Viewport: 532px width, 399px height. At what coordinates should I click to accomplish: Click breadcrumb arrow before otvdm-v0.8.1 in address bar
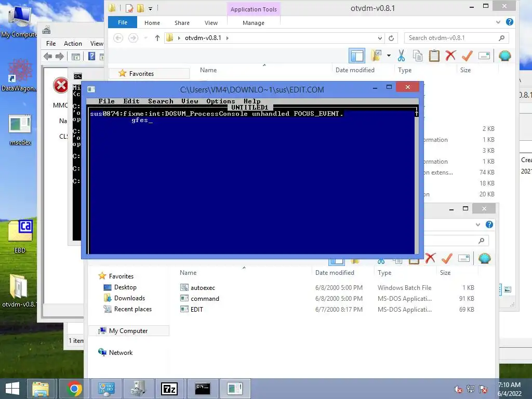tap(179, 38)
